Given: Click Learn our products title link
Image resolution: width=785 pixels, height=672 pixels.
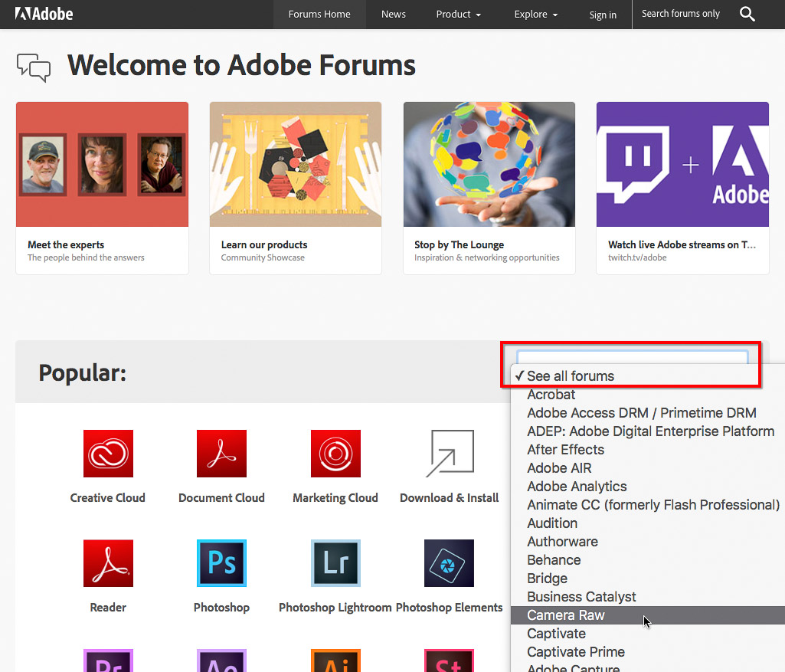Looking at the screenshot, I should 264,245.
